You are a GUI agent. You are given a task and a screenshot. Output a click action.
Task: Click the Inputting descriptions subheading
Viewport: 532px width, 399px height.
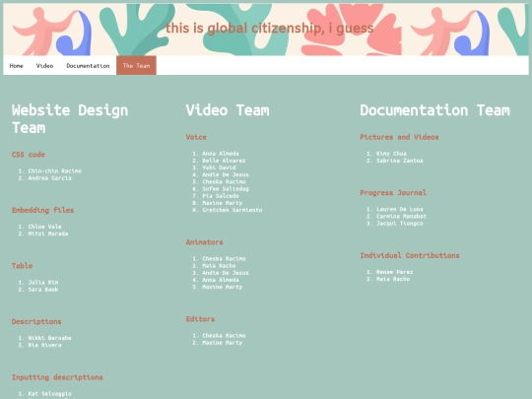(x=57, y=377)
